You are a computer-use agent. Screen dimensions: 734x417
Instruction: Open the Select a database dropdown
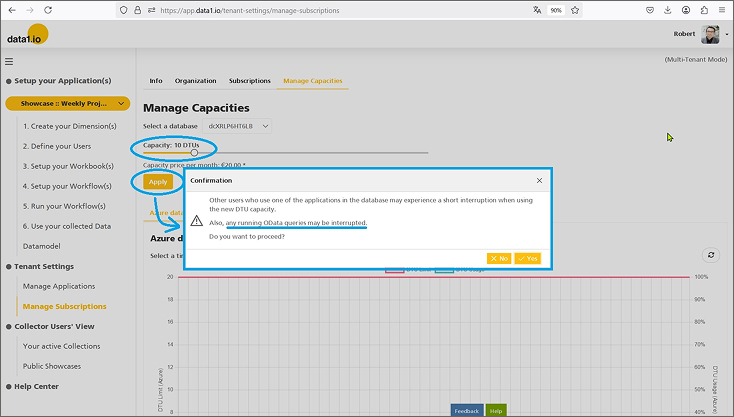(237, 126)
